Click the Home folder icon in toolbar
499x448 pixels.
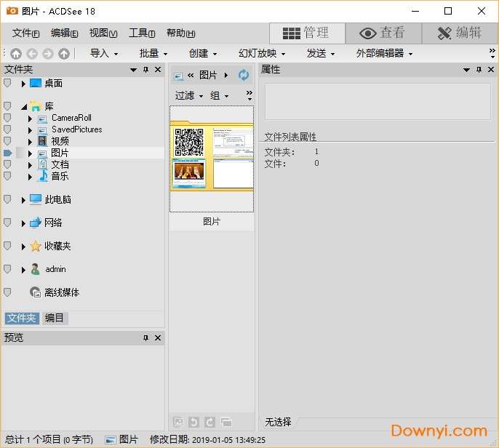coord(16,53)
